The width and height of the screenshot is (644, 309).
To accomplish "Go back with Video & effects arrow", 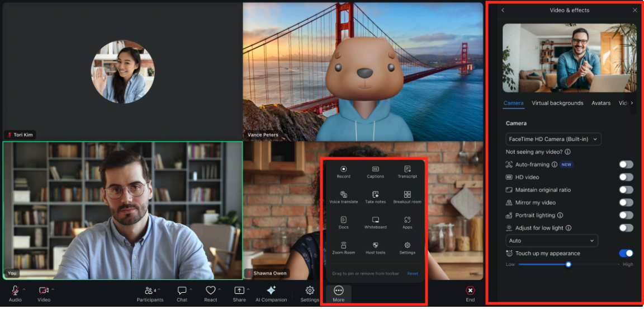I will [x=503, y=10].
